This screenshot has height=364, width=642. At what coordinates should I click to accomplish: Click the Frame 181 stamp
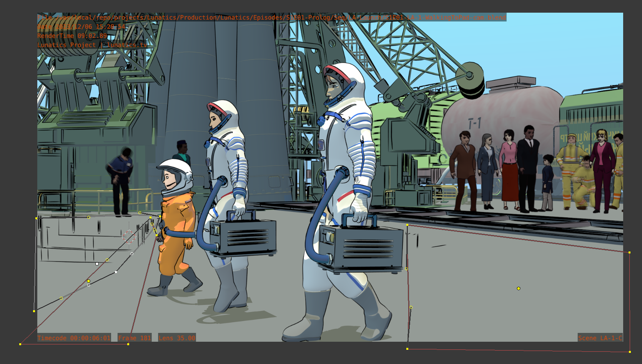(135, 338)
